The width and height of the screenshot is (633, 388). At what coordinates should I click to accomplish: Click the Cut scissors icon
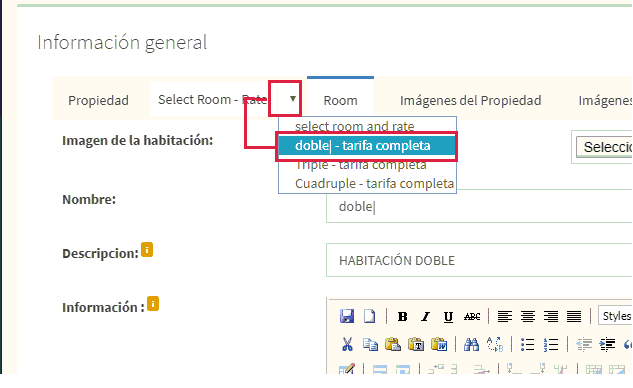click(347, 344)
